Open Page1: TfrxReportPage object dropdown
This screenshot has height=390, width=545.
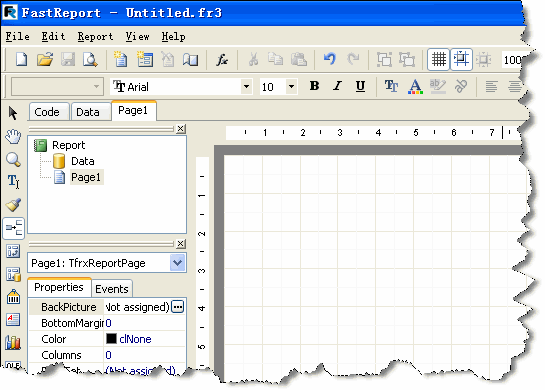coord(177,263)
